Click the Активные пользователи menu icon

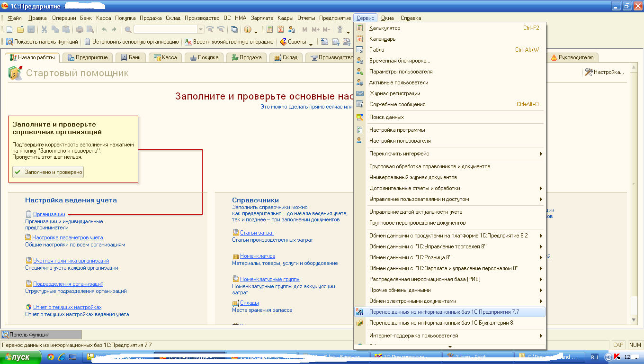coord(360,82)
